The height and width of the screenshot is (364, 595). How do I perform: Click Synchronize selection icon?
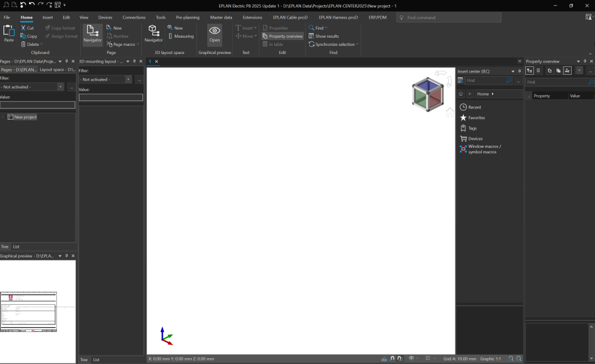point(311,44)
